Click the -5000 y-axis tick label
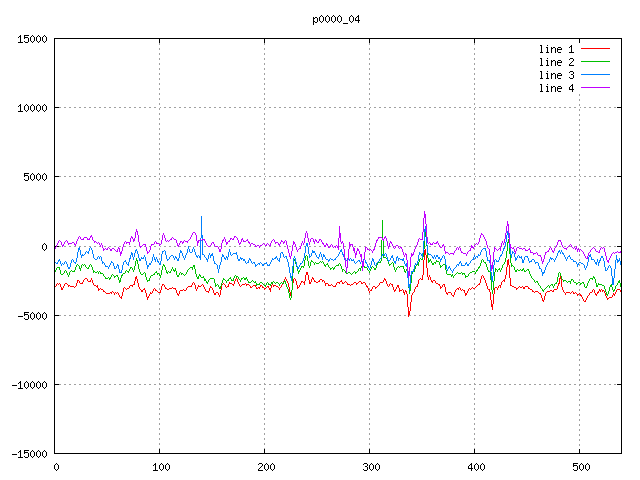Screen dimensions: 640x480 32,315
